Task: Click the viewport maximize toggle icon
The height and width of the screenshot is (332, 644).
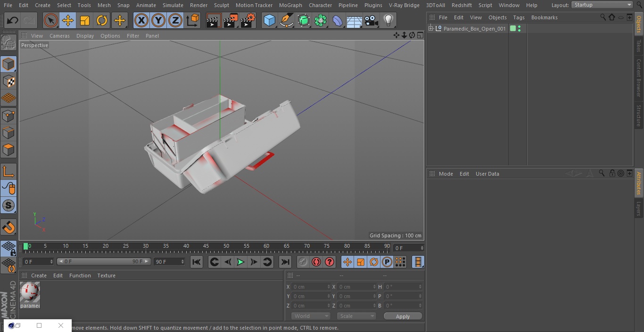Action: tap(420, 35)
